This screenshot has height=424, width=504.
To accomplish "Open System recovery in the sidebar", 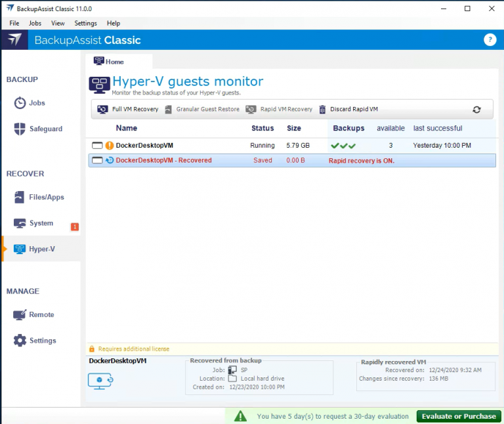I will [x=41, y=223].
